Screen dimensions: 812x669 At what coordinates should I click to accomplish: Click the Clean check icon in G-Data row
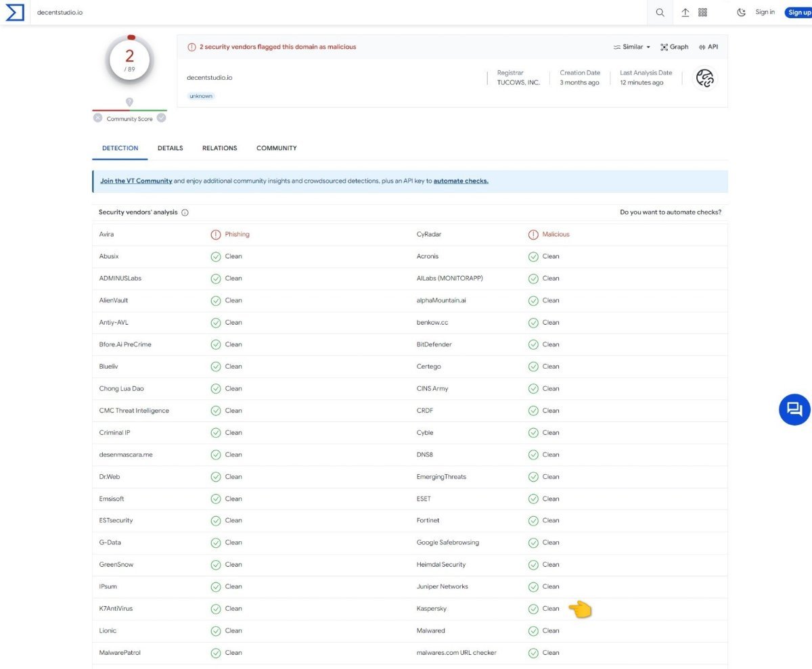(x=216, y=543)
